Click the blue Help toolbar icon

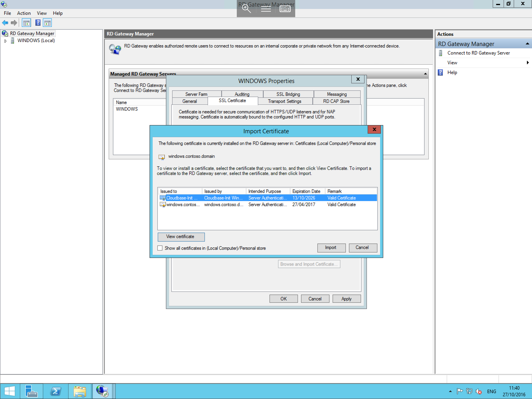tap(38, 23)
